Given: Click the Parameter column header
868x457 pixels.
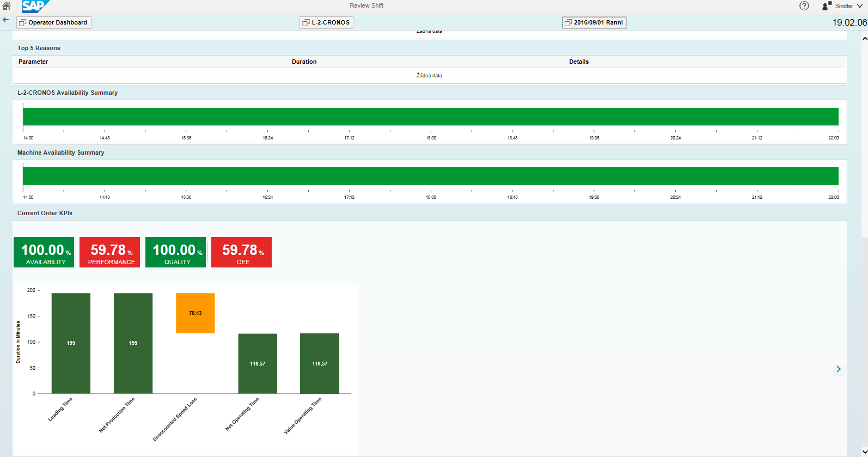Looking at the screenshot, I should (x=33, y=62).
